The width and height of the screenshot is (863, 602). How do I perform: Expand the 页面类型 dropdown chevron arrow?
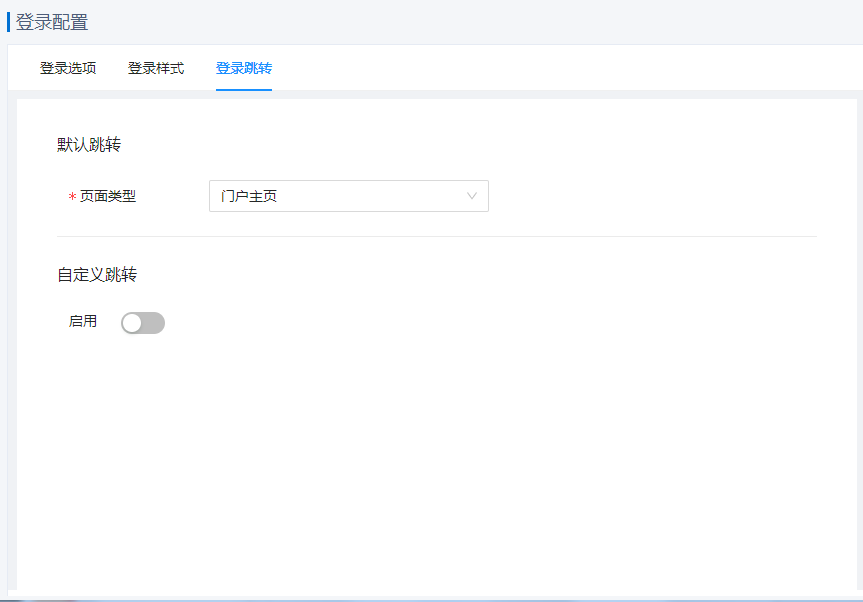click(472, 196)
